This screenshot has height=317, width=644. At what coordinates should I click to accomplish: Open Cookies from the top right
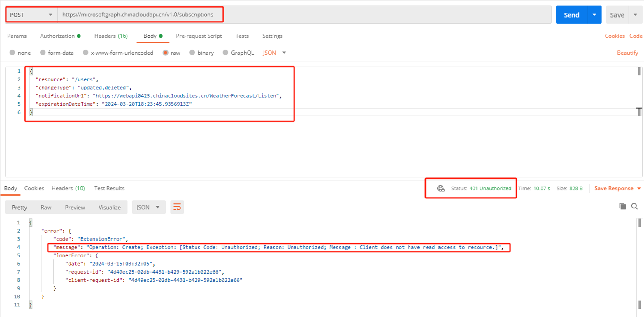[x=615, y=36]
